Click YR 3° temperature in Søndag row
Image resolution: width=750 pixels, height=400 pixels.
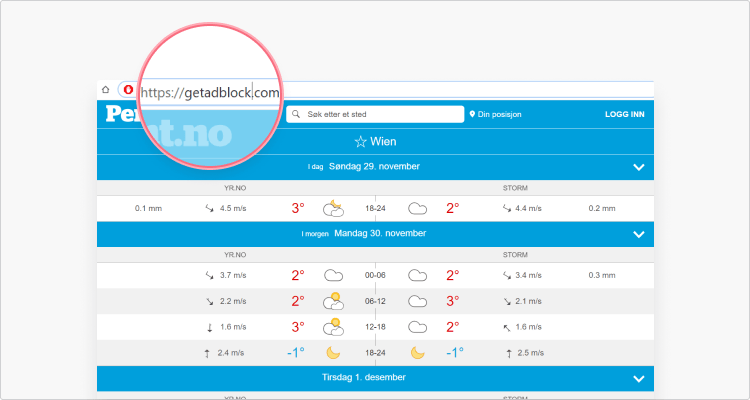coord(298,208)
